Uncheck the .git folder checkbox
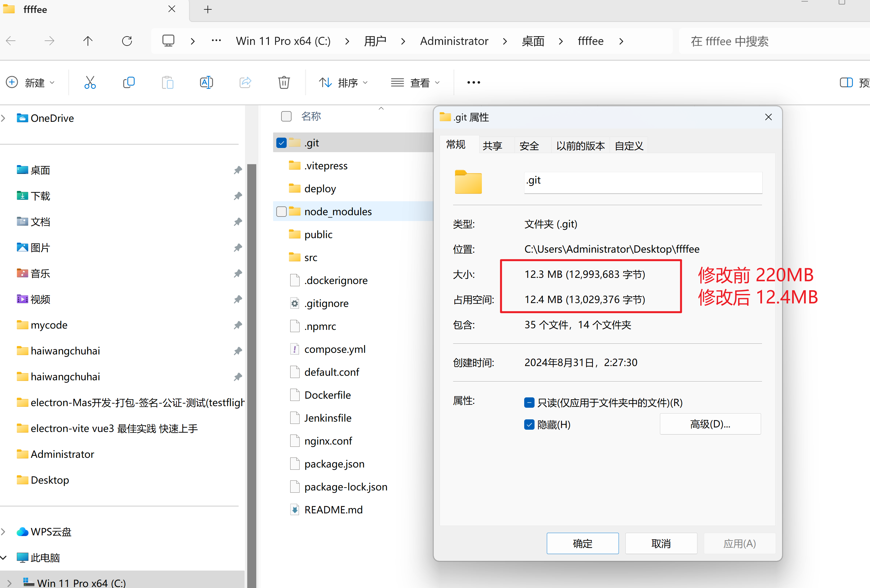870x588 pixels. click(281, 143)
